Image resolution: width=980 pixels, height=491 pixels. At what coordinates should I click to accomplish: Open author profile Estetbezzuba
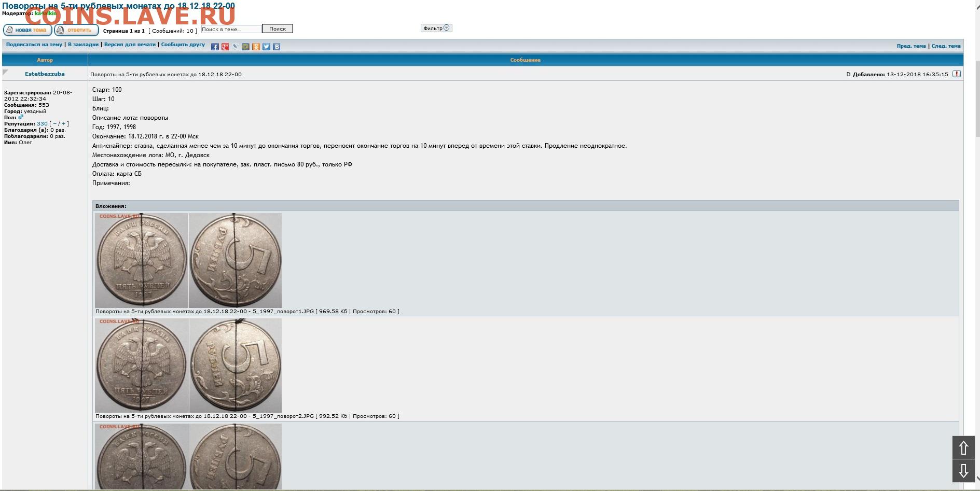[x=45, y=74]
